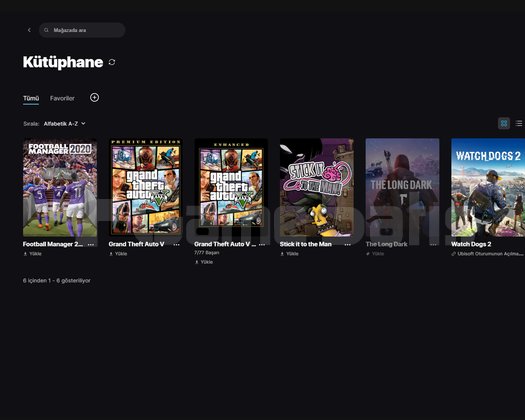This screenshot has width=525, height=420.
Task: Open Stick it to the Man cover
Action: click(x=317, y=188)
